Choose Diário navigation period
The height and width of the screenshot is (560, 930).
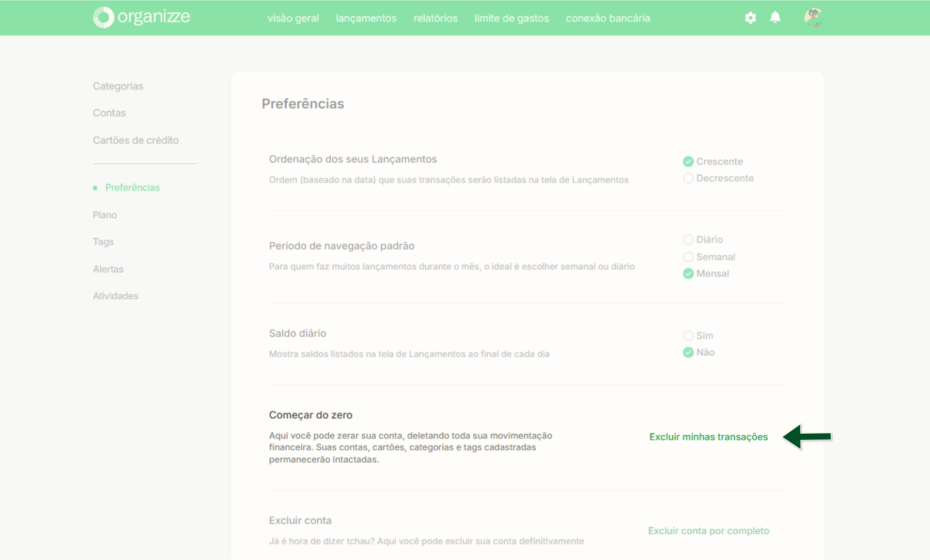(703, 240)
